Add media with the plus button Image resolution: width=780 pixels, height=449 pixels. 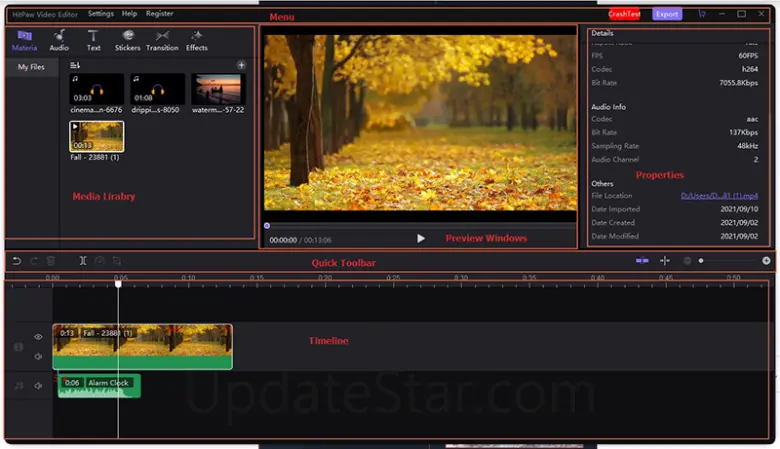point(241,65)
